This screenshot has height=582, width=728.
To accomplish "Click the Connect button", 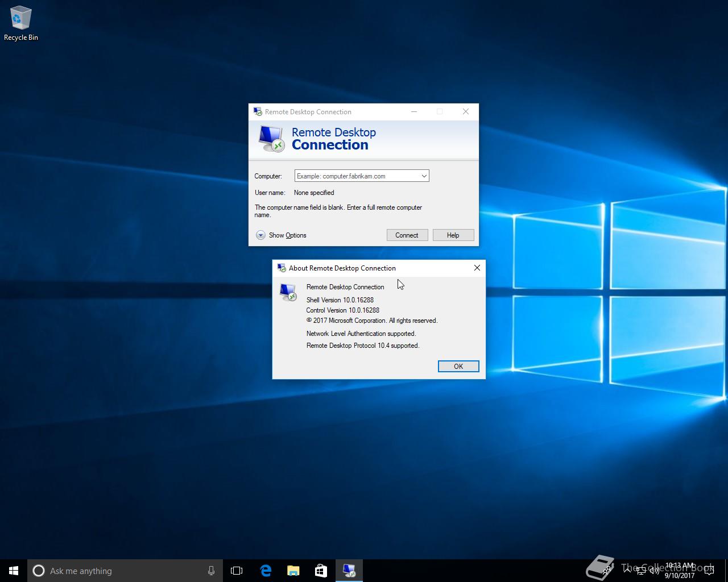I will (407, 235).
